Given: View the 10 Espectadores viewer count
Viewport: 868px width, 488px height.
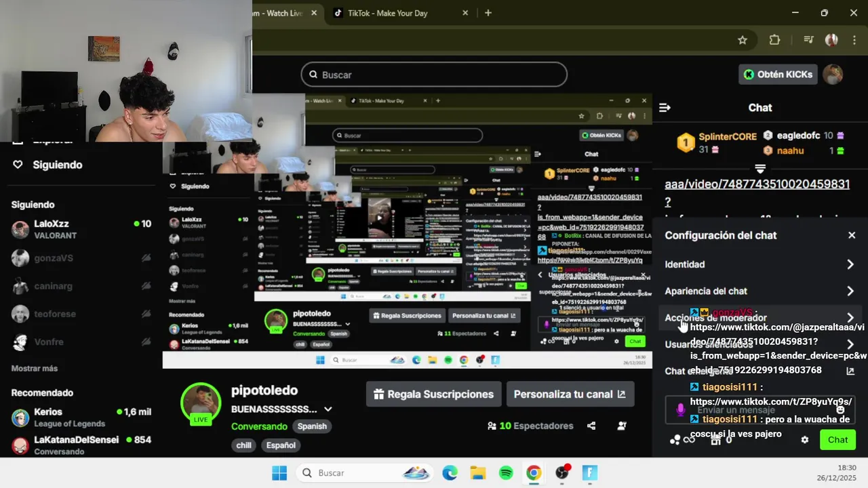Looking at the screenshot, I should click(x=530, y=426).
